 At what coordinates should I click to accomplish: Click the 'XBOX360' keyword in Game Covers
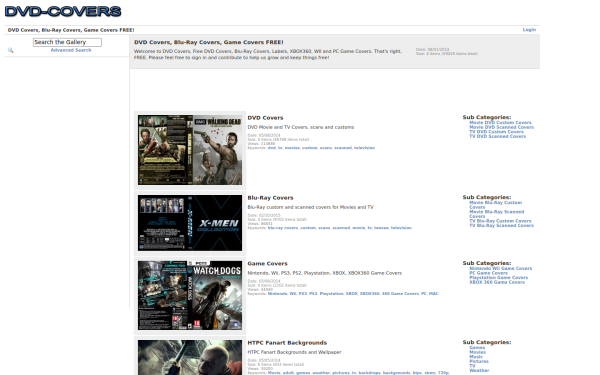(369, 293)
